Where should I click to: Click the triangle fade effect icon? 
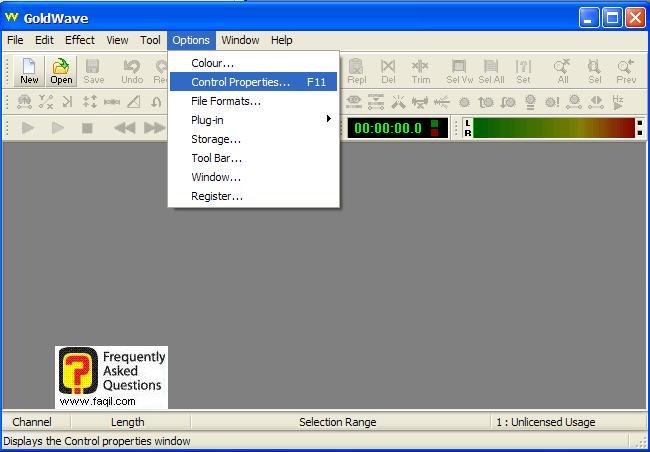(x=133, y=102)
